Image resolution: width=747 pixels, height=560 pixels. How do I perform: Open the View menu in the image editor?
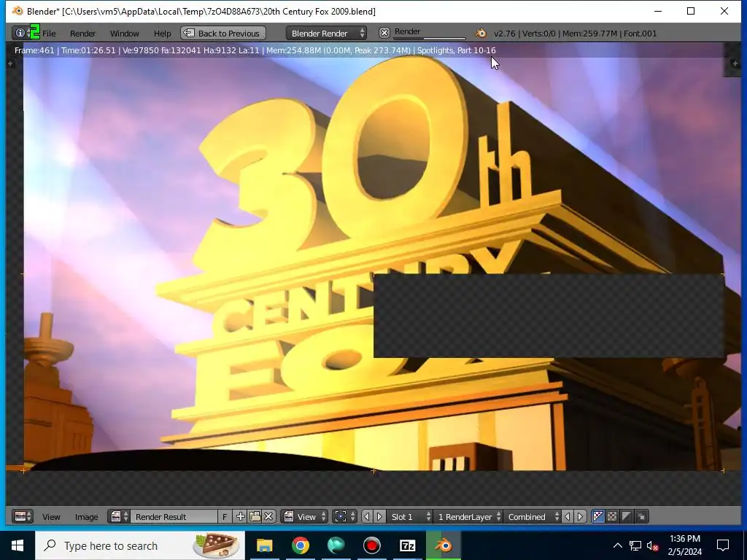click(x=51, y=517)
